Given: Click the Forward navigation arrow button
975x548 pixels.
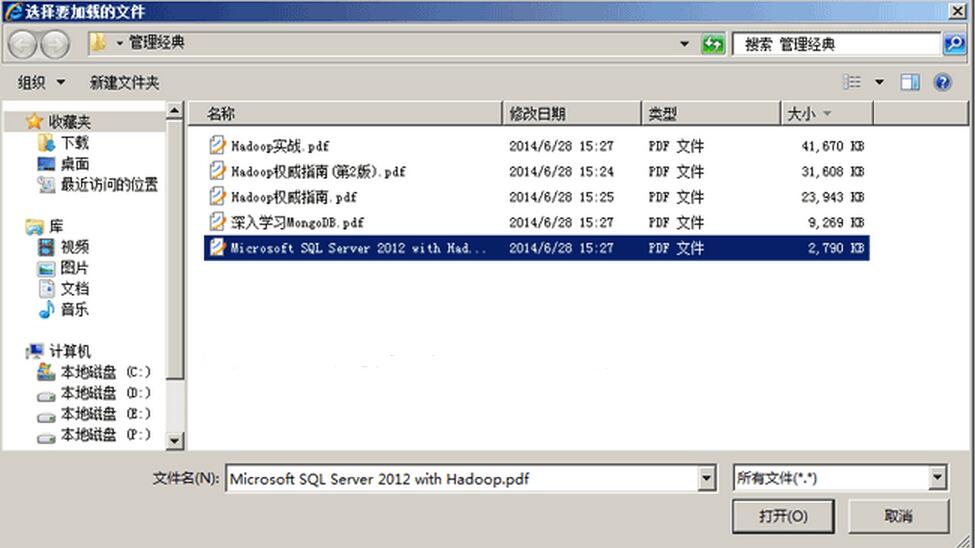Looking at the screenshot, I should pyautogui.click(x=55, y=44).
